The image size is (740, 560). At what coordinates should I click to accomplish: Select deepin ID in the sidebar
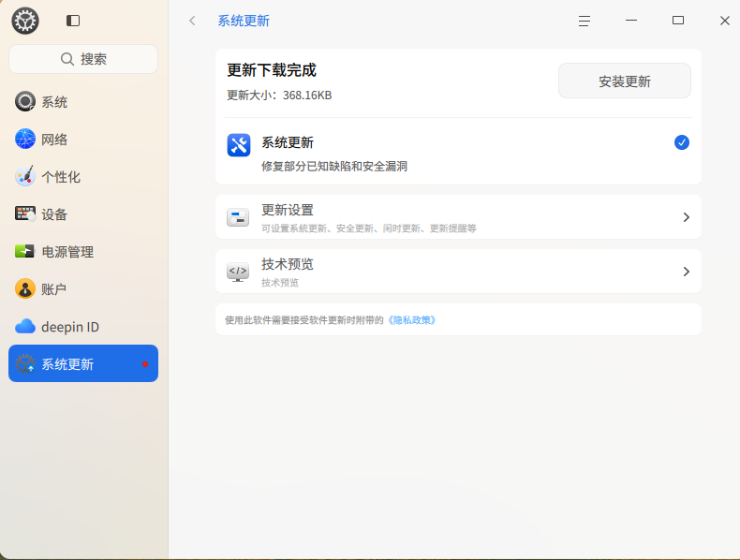[x=83, y=327]
